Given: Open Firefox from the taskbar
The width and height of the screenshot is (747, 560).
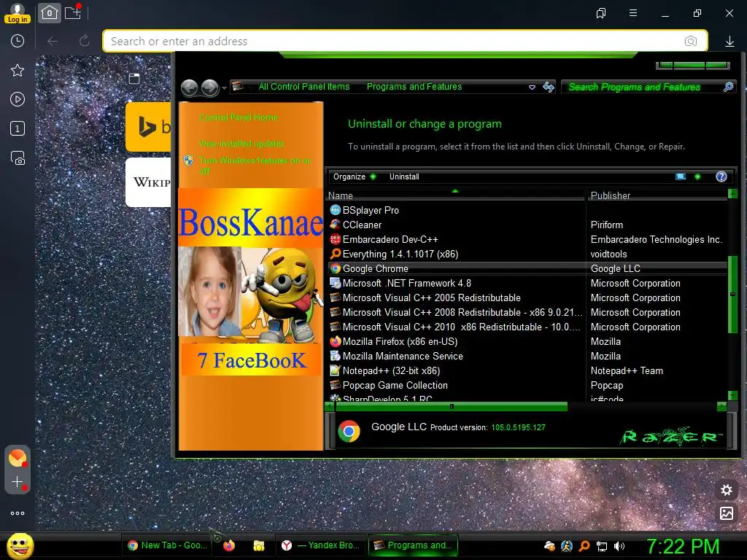Looking at the screenshot, I should point(229,545).
